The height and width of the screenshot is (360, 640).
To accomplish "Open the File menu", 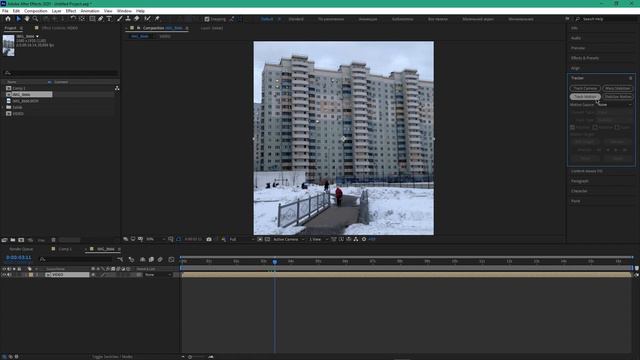I will [5, 11].
